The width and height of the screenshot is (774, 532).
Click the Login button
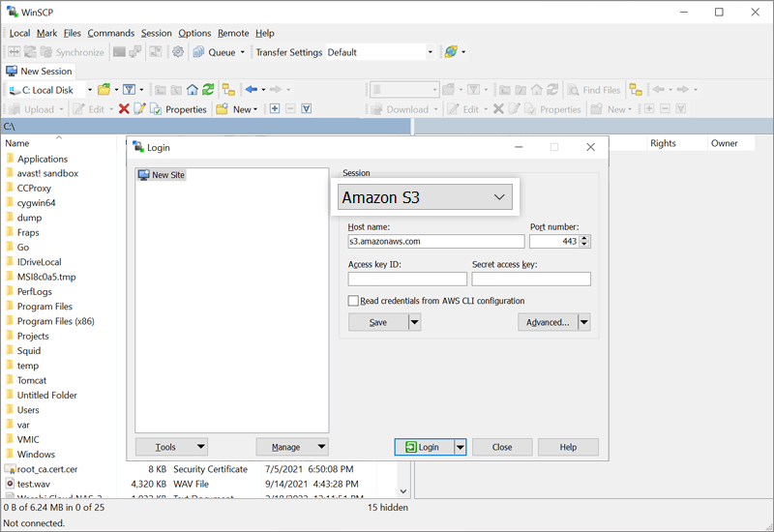pyautogui.click(x=425, y=447)
